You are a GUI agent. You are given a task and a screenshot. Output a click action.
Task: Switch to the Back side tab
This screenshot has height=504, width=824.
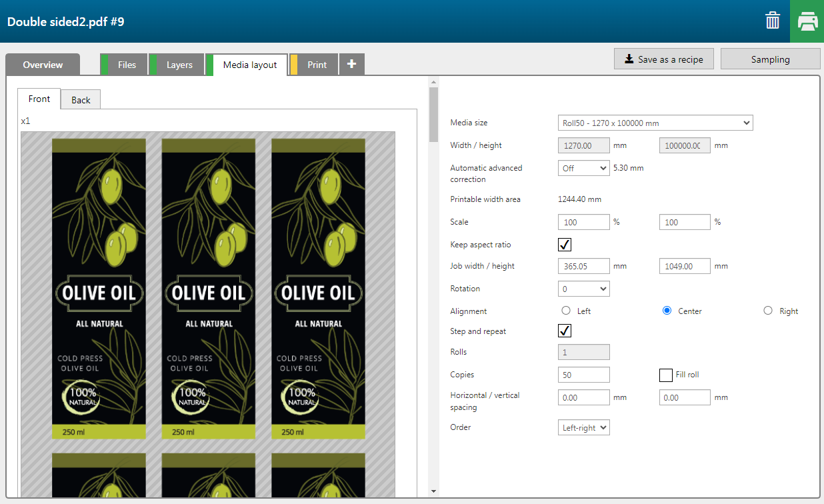(81, 100)
